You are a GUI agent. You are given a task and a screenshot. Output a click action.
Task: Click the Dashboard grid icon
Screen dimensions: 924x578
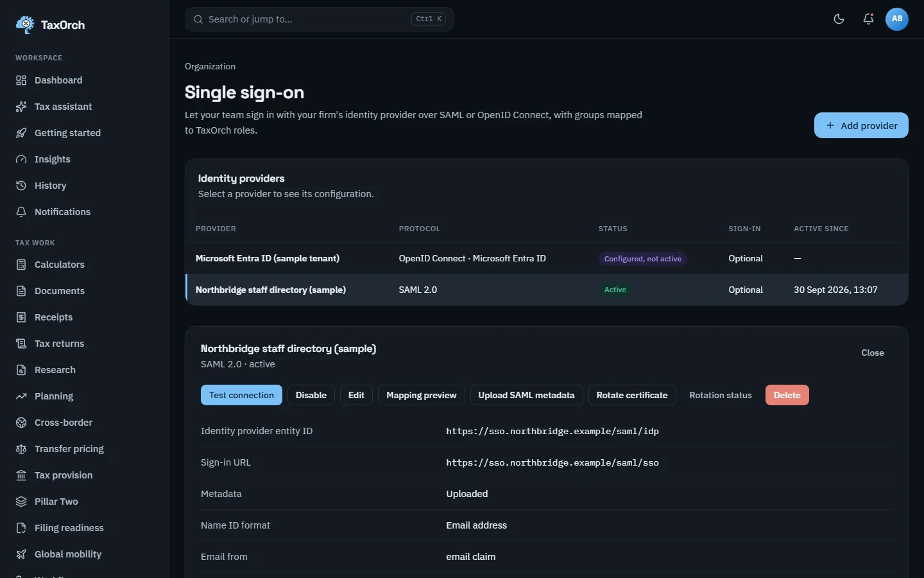(x=21, y=80)
